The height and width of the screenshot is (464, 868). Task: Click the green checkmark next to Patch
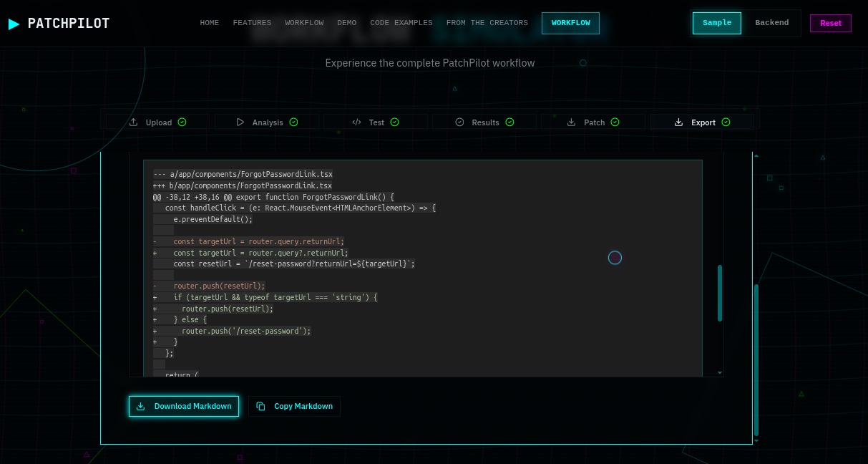point(615,122)
